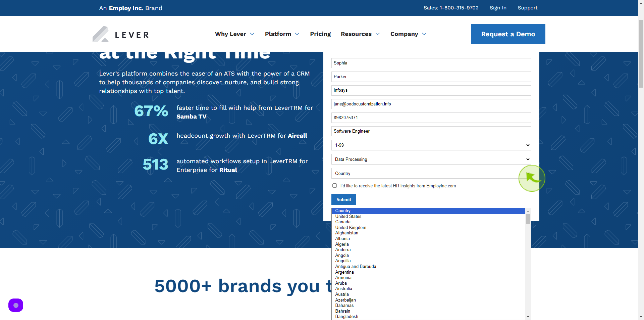This screenshot has width=644, height=320.
Task: Click the 5000+ brands heading
Action: (243, 286)
